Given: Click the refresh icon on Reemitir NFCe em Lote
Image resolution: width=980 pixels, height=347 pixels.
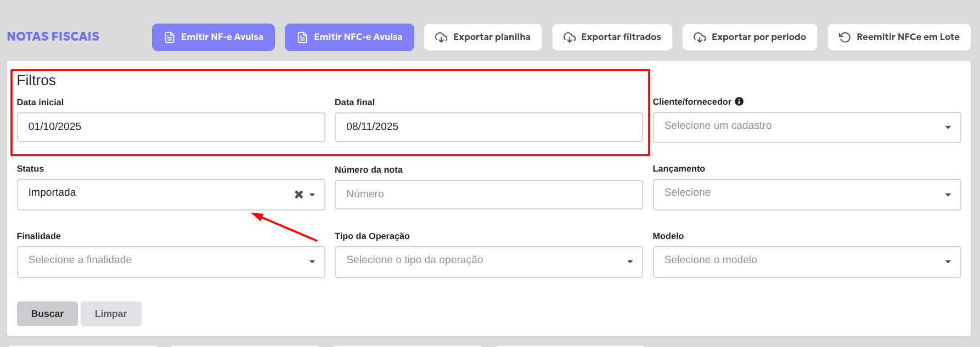Looking at the screenshot, I should point(844,37).
